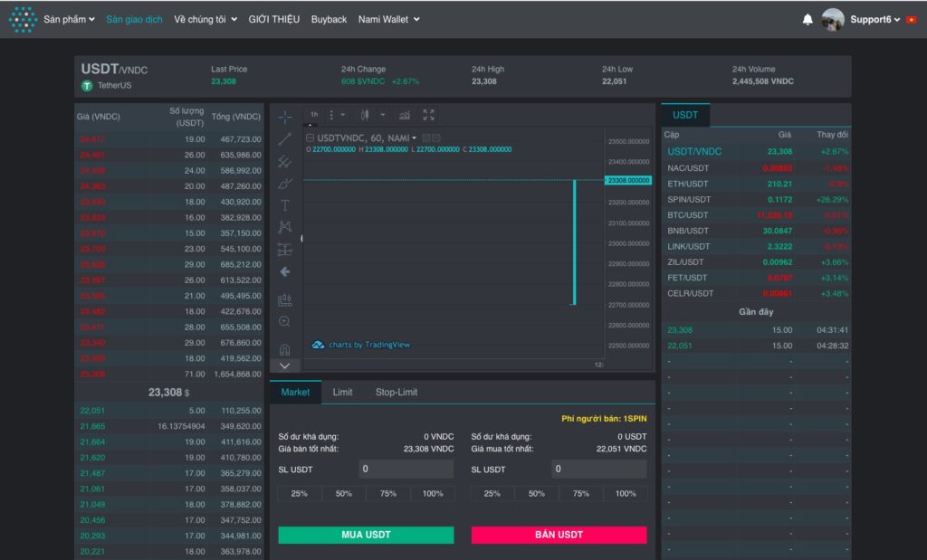Click the TetherUS coin icon

pyautogui.click(x=87, y=86)
